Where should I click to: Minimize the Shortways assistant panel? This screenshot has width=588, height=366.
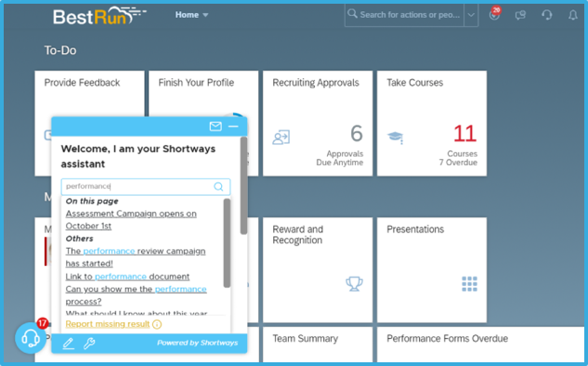click(233, 126)
